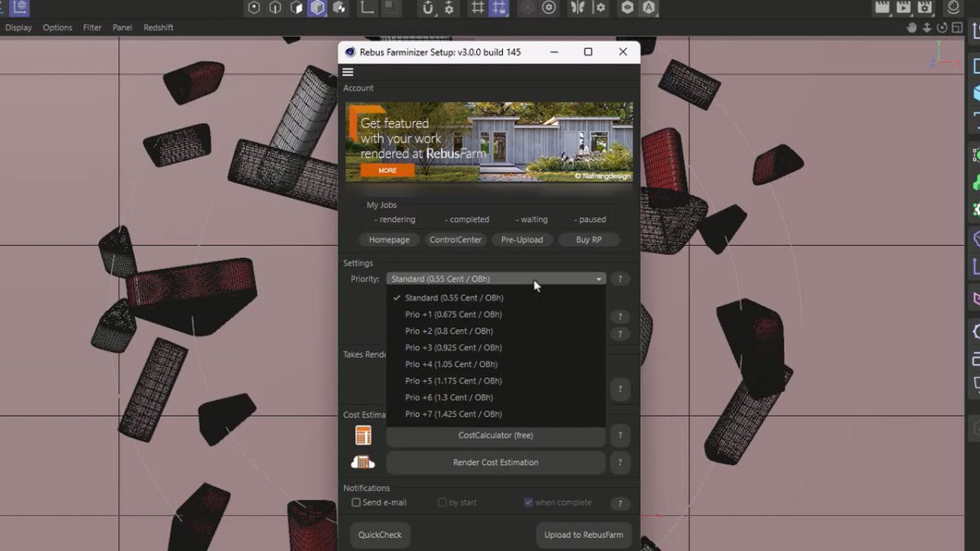The width and height of the screenshot is (980, 551).
Task: Open the Farminizer hamburger menu
Action: (347, 71)
